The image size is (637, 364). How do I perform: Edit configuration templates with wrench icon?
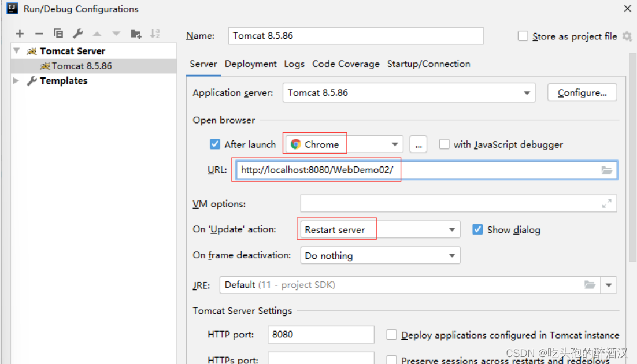click(x=77, y=33)
